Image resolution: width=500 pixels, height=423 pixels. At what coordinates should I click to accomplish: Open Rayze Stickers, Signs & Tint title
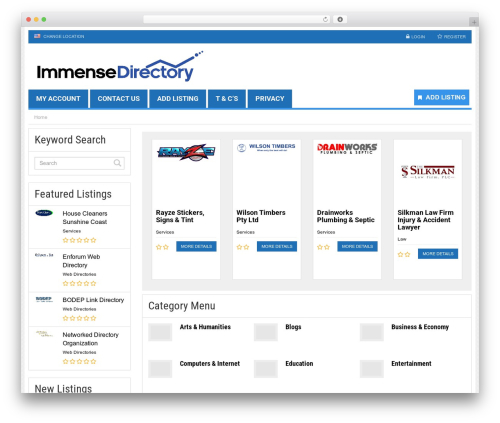coord(180,216)
